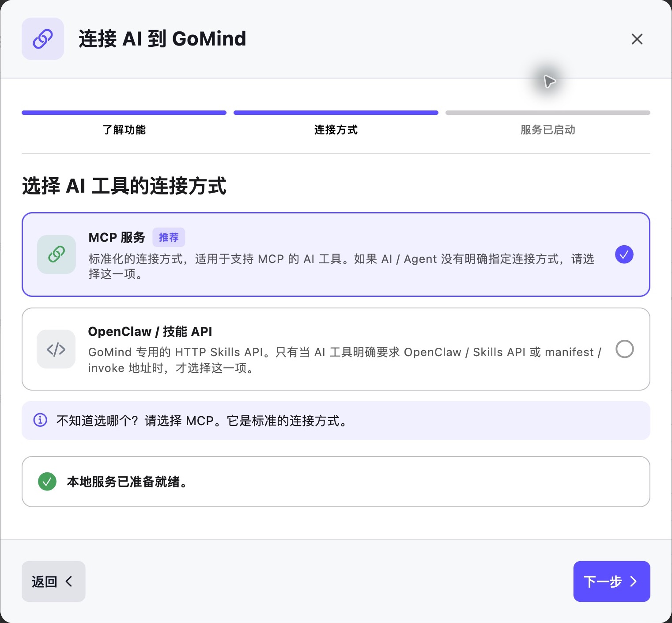This screenshot has width=672, height=623.
Task: Click the dialog title 连接 AI 到 GoMind
Action: click(162, 39)
